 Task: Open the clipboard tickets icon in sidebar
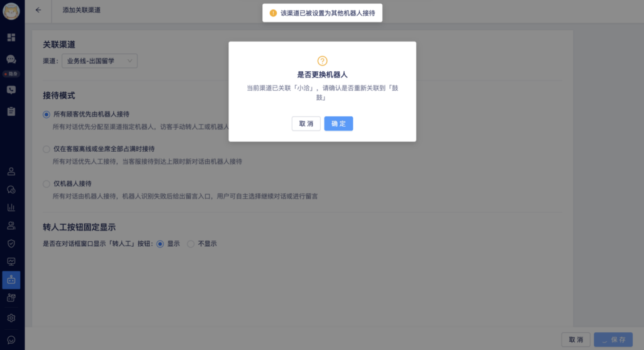click(11, 111)
